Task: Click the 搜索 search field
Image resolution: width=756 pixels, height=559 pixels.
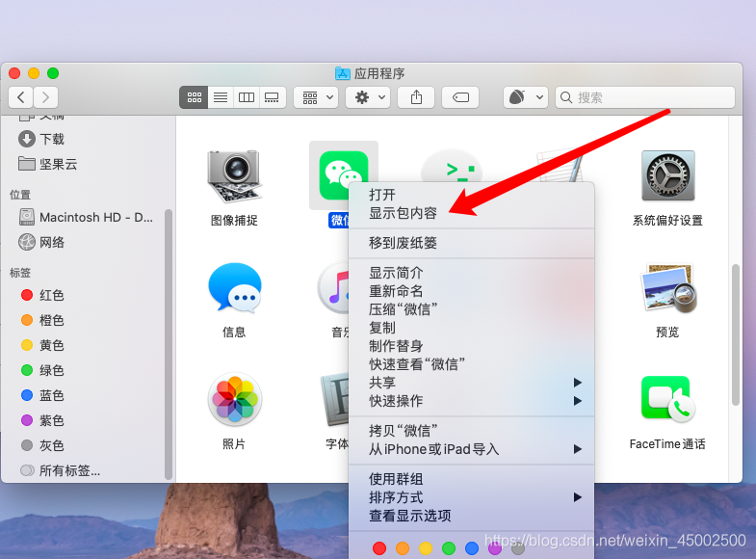Action: [x=645, y=97]
